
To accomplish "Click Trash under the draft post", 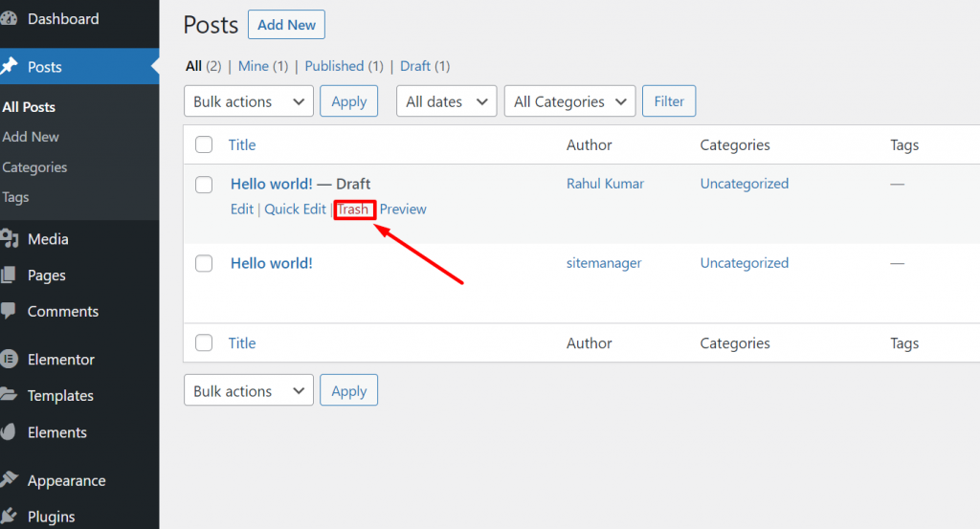I will tap(352, 209).
